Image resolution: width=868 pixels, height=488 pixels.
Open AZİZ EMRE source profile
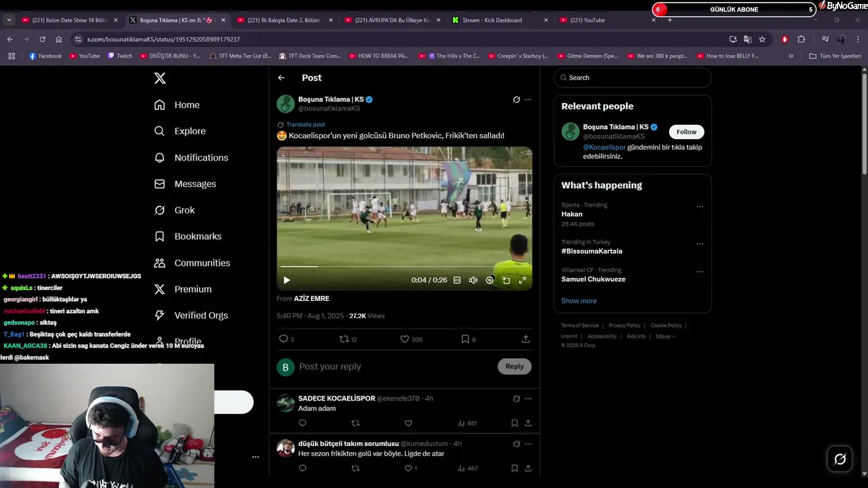[x=311, y=299]
